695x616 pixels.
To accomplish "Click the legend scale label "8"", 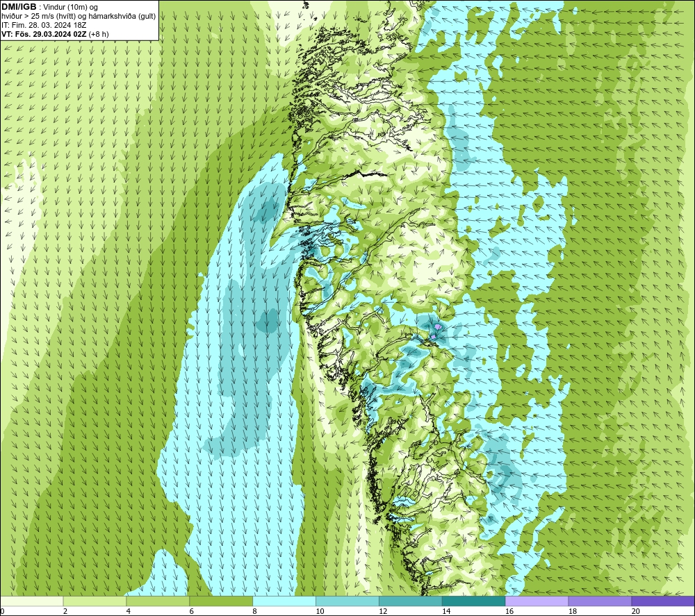I will click(254, 611).
